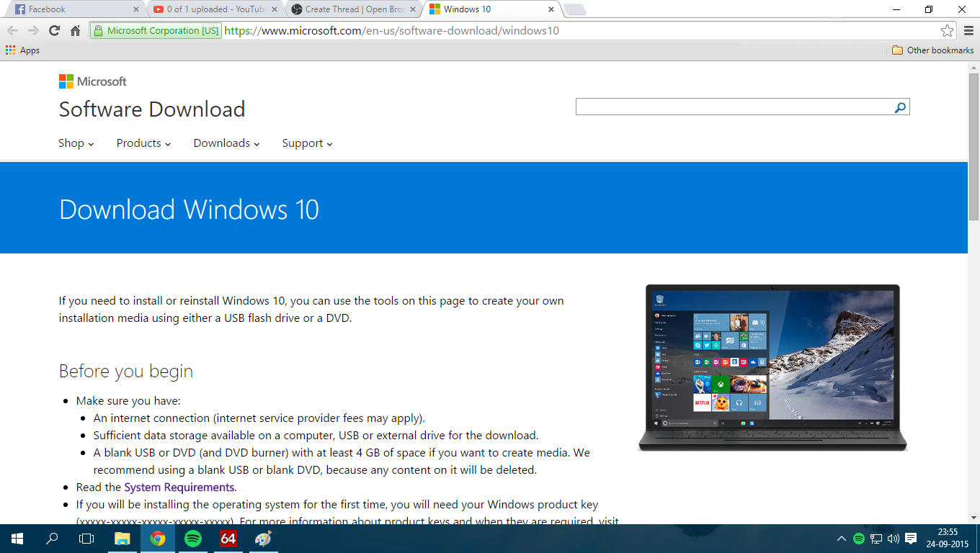Close the Facebook tab
This screenshot has width=980, height=553.
tap(136, 9)
